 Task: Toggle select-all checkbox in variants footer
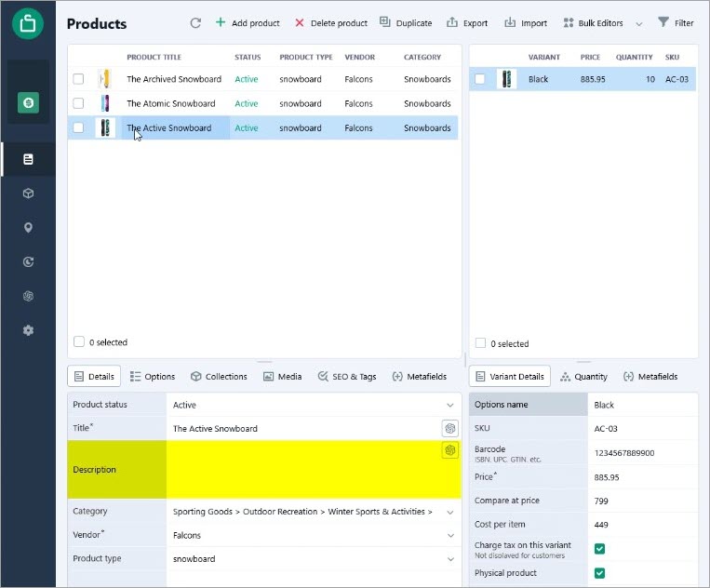[x=480, y=343]
